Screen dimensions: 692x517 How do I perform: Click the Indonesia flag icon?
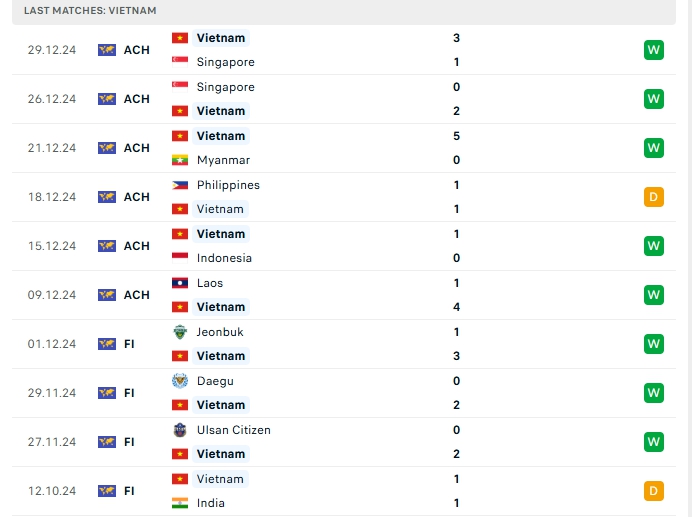click(x=180, y=258)
